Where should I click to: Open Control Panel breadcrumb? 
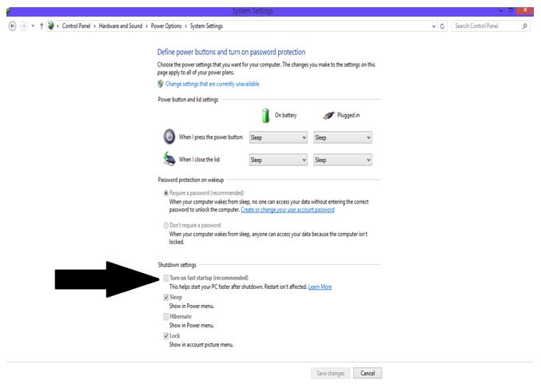point(76,26)
